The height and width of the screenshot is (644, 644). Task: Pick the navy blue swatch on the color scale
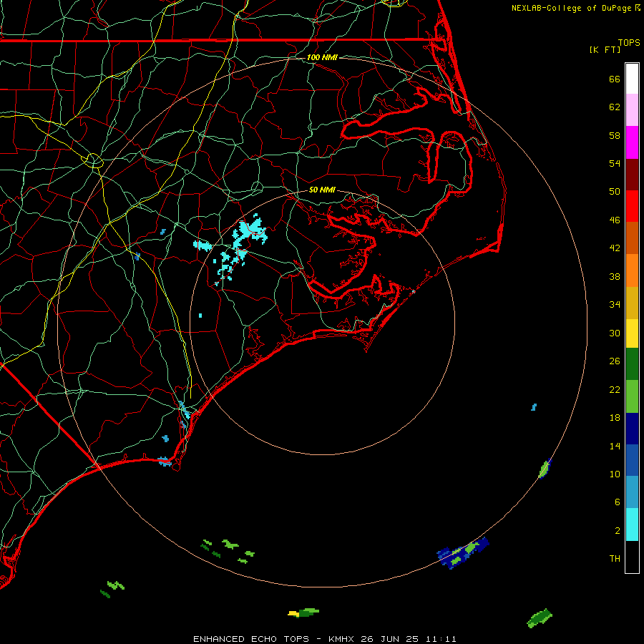pyautogui.click(x=632, y=429)
